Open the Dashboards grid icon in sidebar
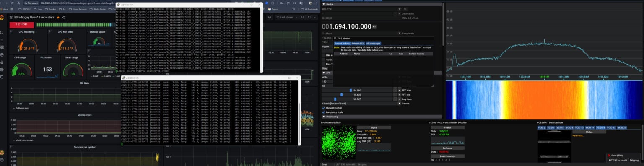This screenshot has width=644, height=166. pos(3,47)
